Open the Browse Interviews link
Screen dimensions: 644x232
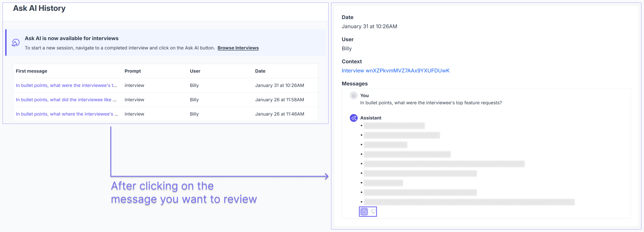pos(238,48)
